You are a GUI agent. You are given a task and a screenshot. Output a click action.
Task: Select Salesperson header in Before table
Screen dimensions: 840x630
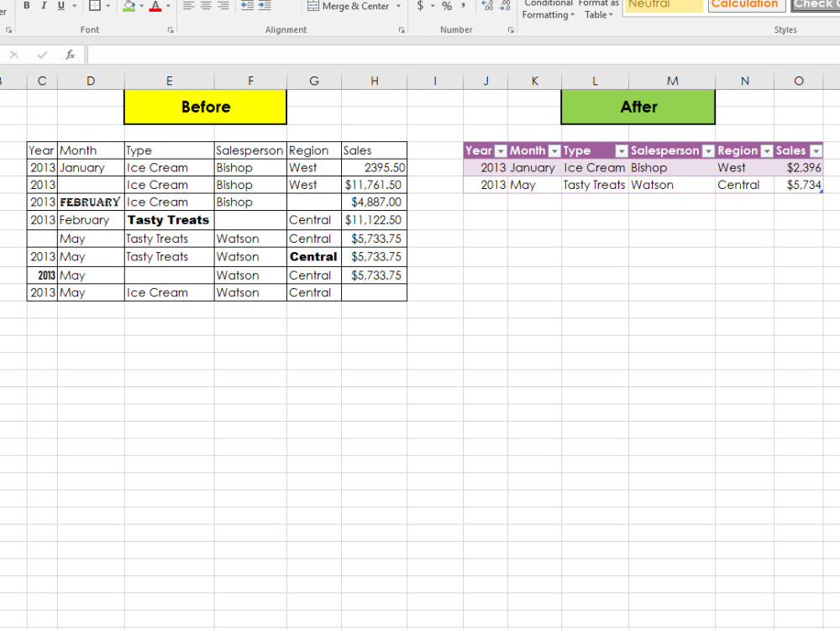click(x=250, y=150)
